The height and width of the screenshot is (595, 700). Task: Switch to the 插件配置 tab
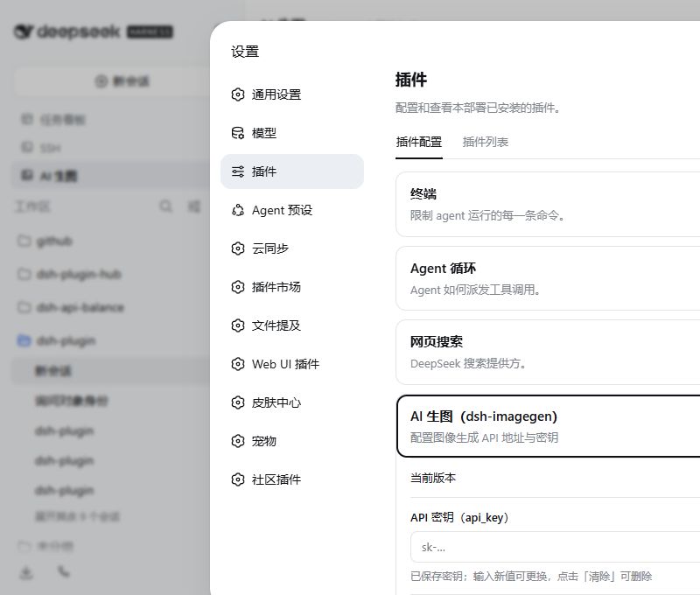[x=419, y=142]
